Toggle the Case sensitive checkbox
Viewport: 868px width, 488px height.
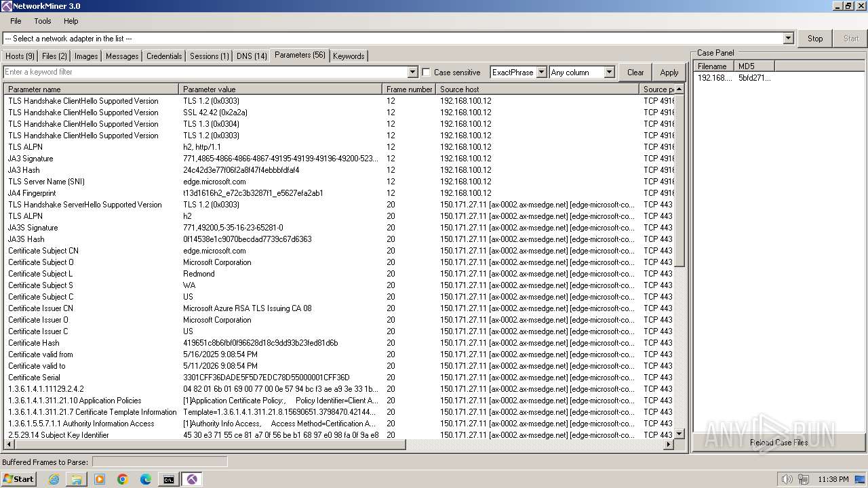[x=426, y=72]
